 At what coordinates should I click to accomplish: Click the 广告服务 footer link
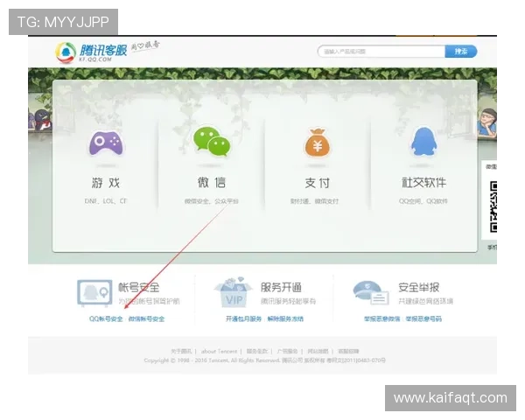[287, 351]
